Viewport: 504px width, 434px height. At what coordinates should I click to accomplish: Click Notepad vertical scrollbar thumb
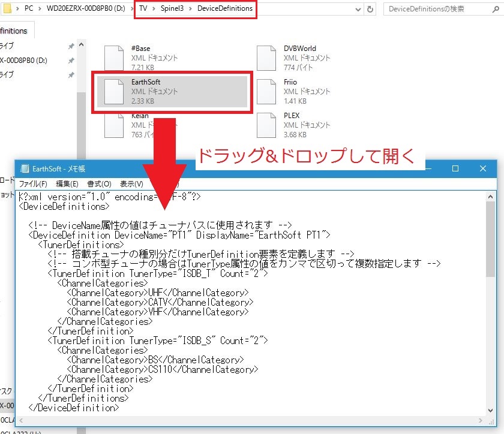click(490, 239)
